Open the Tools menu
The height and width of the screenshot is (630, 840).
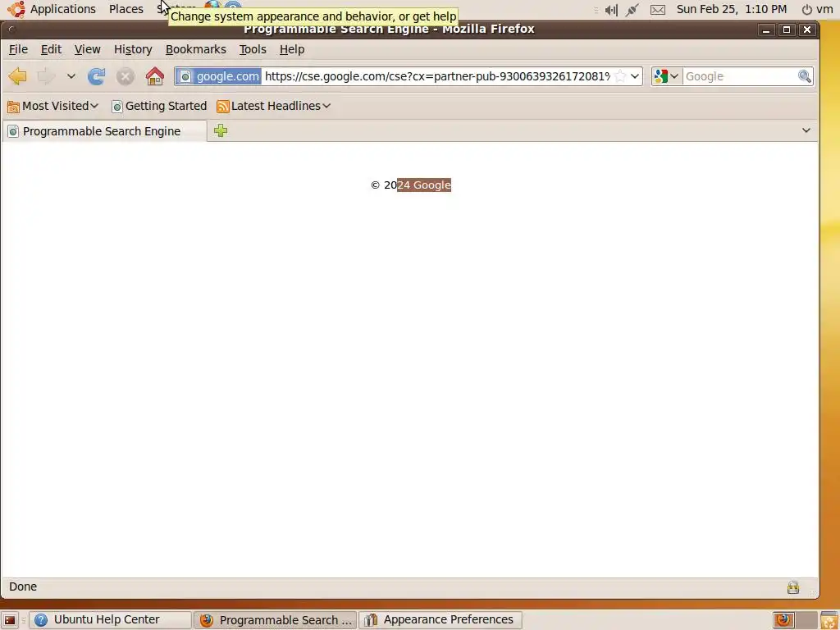click(x=253, y=49)
